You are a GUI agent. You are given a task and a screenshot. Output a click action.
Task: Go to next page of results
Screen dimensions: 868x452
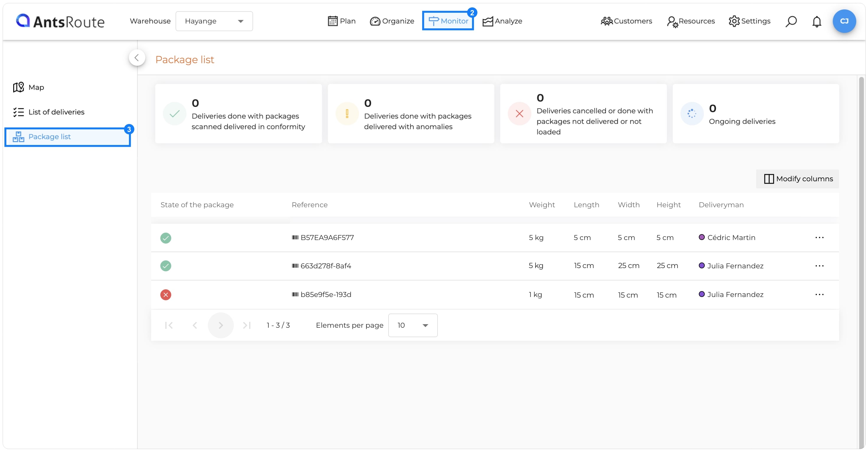221,326
